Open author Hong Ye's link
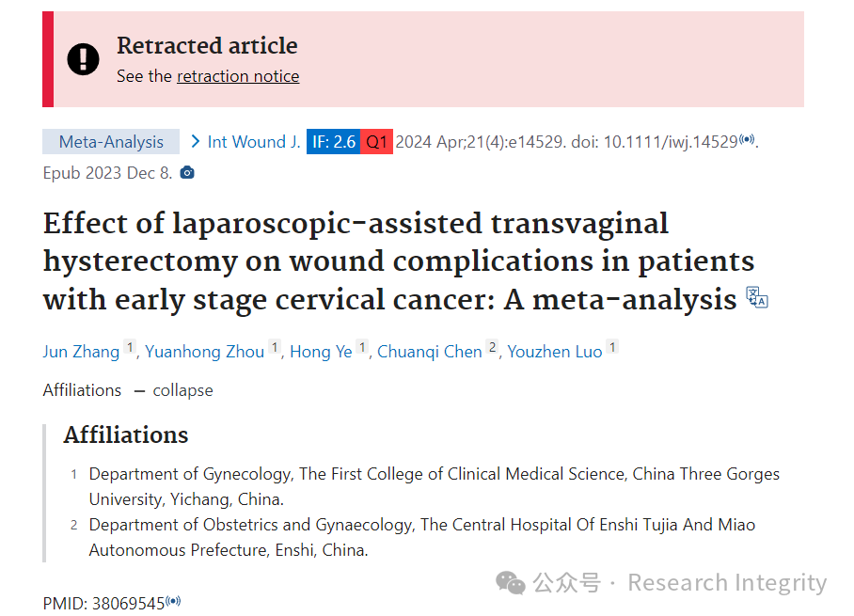854x616 pixels. click(321, 352)
